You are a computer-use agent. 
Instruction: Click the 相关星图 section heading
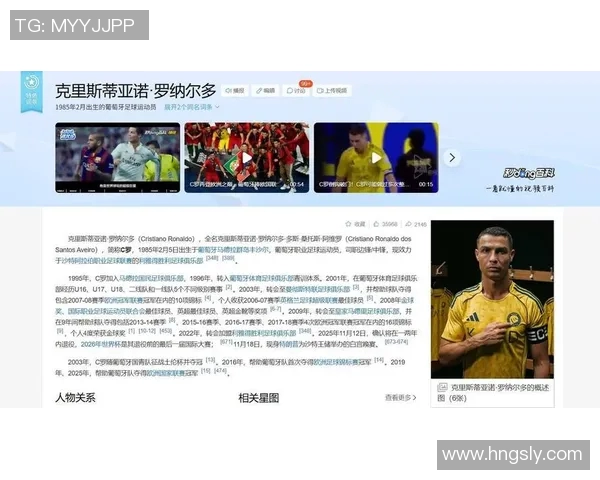click(x=259, y=398)
